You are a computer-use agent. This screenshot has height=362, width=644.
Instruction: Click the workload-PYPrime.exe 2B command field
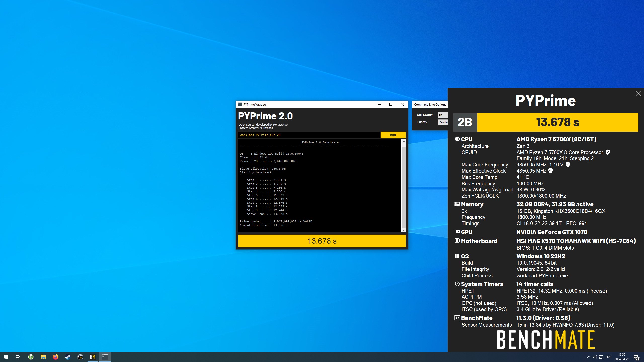(309, 135)
